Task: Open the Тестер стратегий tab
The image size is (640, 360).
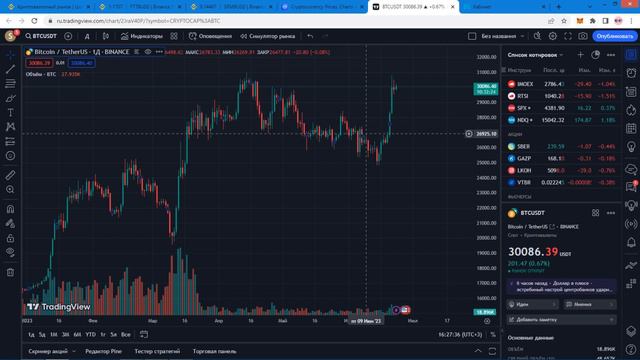Action: click(157, 351)
